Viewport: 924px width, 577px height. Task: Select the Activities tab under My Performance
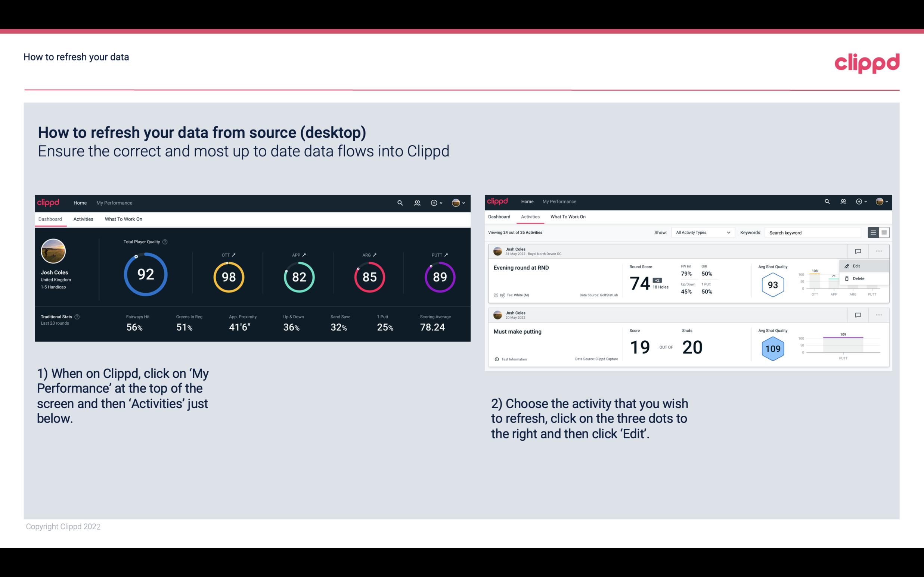pos(530,217)
